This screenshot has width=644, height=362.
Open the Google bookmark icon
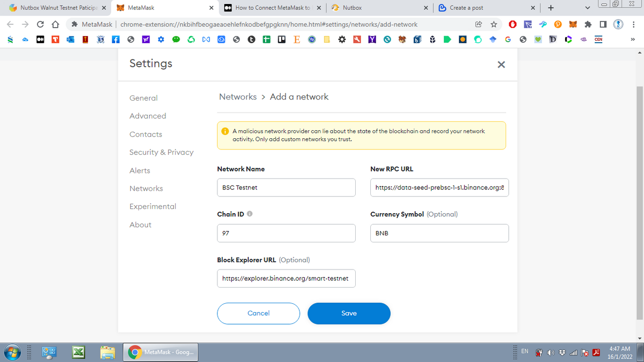(x=508, y=39)
